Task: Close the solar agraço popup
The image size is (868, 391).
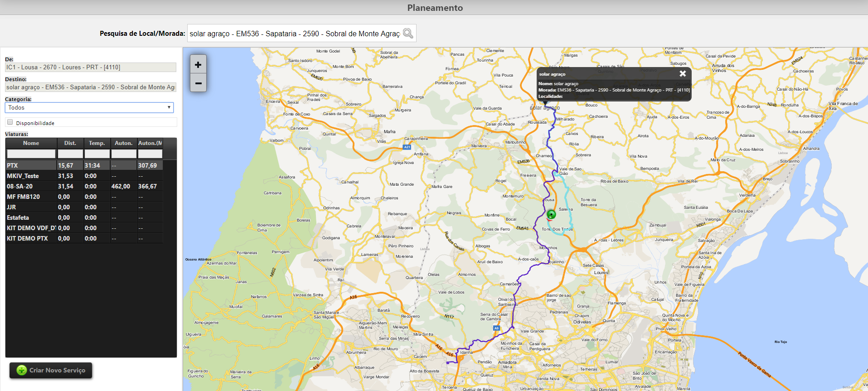Action: [683, 73]
